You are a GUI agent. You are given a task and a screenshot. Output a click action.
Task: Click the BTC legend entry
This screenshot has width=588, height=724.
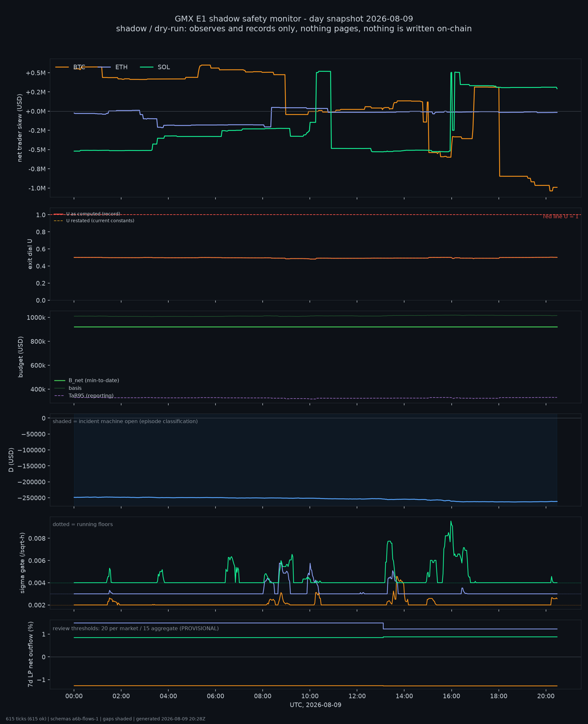(70, 67)
